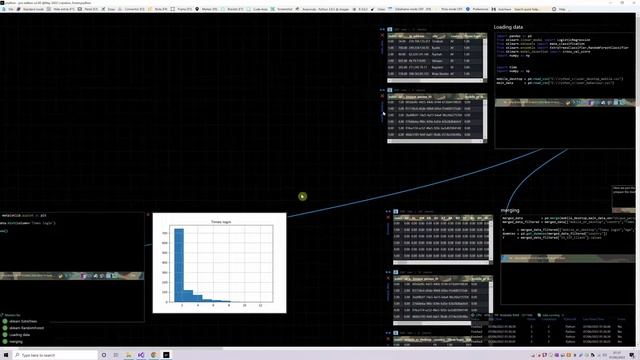Click inside the merging code editor
640x360 pixels.
coord(568,235)
